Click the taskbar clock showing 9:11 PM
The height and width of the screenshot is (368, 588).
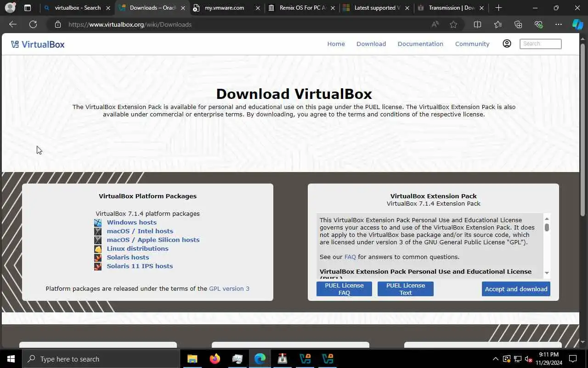(548, 359)
